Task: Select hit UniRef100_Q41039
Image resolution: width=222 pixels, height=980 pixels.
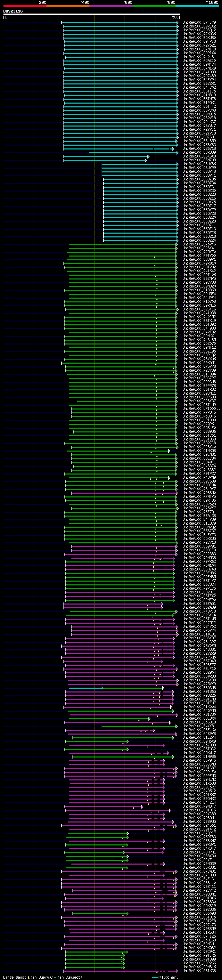Action: [x=199, y=72]
